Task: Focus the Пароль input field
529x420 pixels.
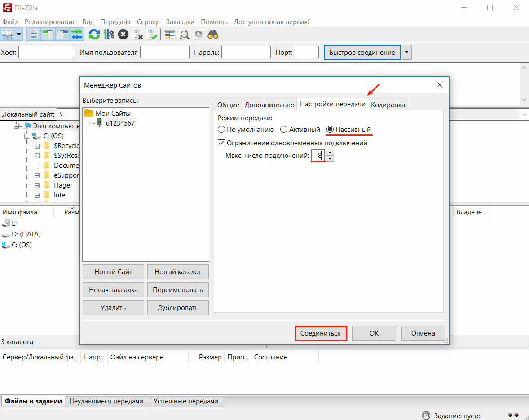Action: point(246,52)
